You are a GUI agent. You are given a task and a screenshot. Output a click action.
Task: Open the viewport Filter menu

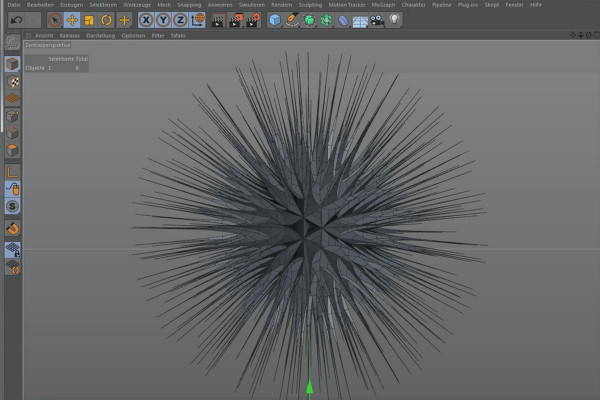[158, 36]
